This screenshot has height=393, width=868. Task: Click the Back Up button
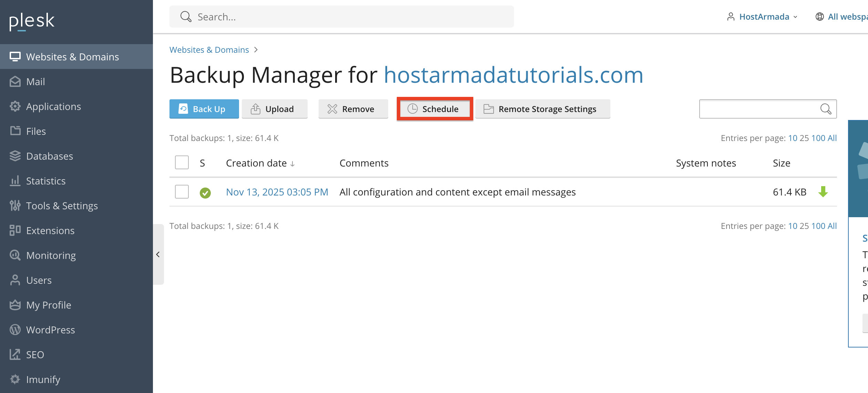click(x=204, y=109)
